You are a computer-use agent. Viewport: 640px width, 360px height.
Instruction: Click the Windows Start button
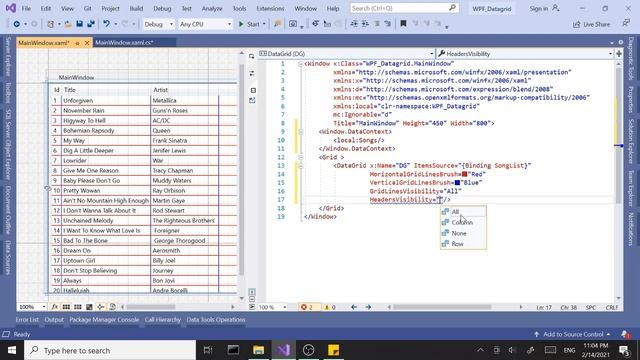coord(12,350)
